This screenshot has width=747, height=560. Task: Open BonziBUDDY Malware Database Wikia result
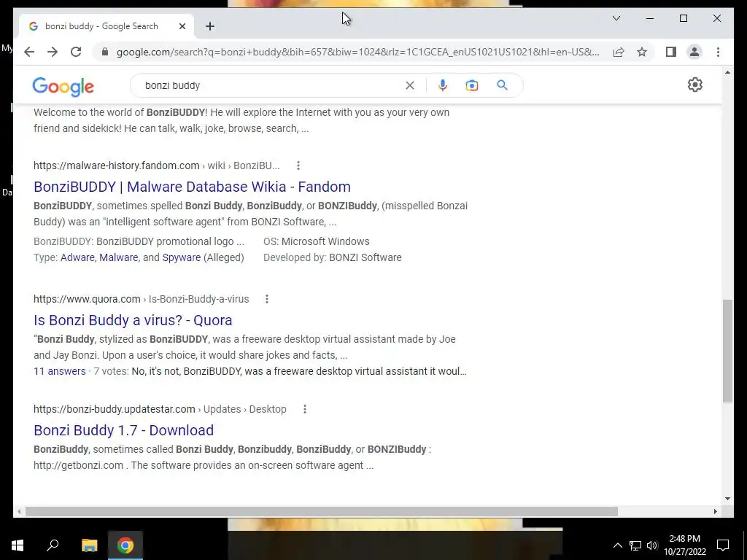192,187
